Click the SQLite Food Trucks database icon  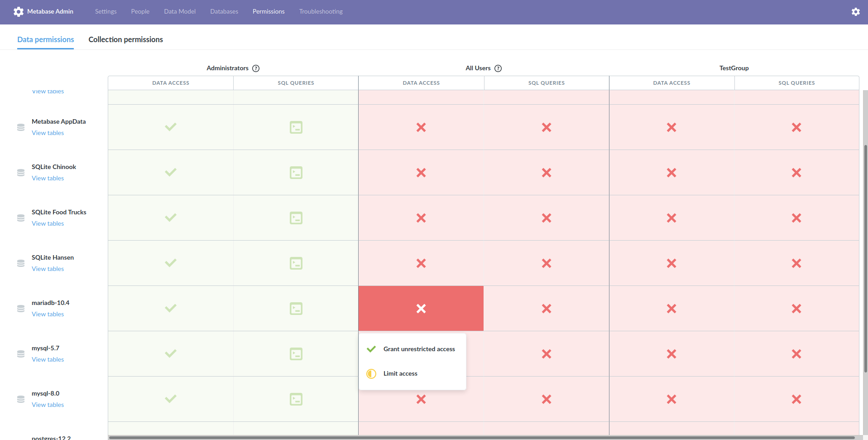[21, 218]
